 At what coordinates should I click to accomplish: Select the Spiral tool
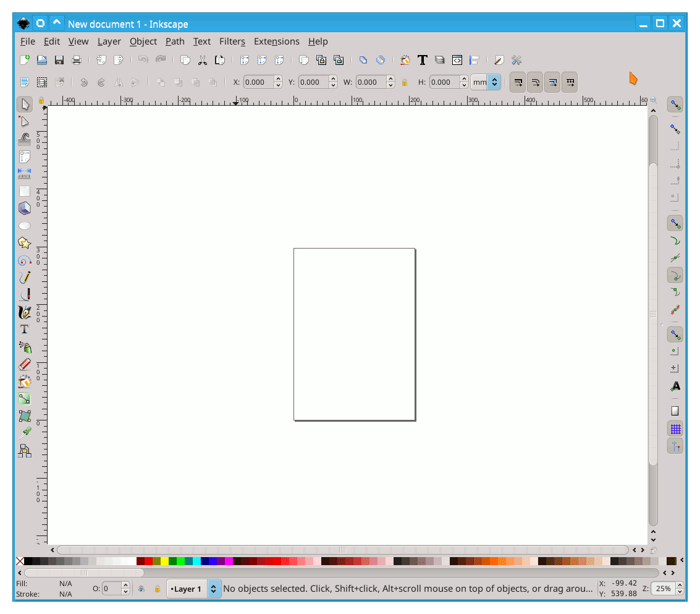click(25, 260)
